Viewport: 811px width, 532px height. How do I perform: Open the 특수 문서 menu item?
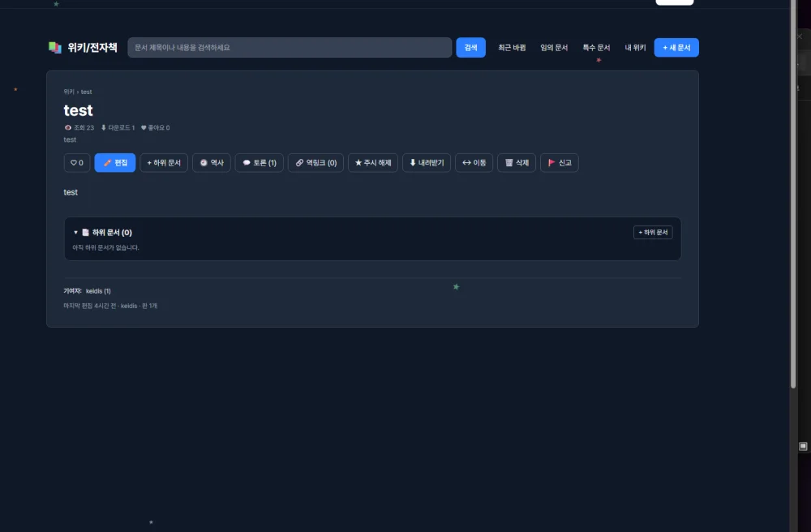(x=596, y=48)
